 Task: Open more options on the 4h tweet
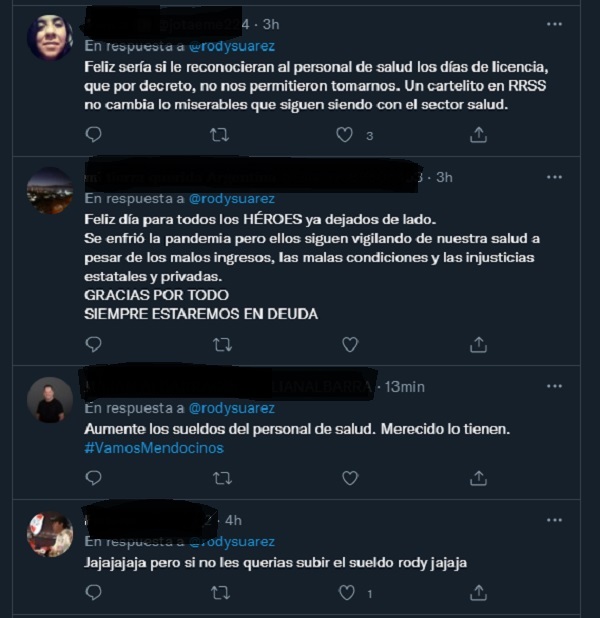554,520
